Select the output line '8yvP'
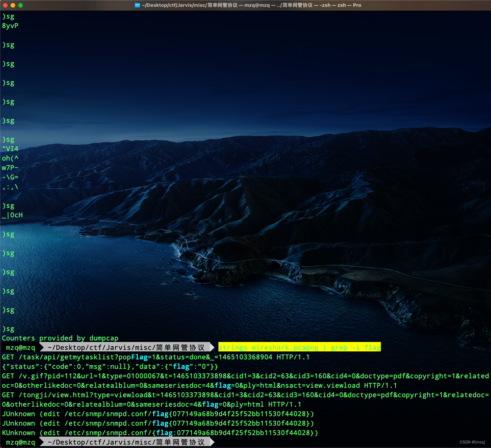This screenshot has height=448, width=491. tap(10, 26)
